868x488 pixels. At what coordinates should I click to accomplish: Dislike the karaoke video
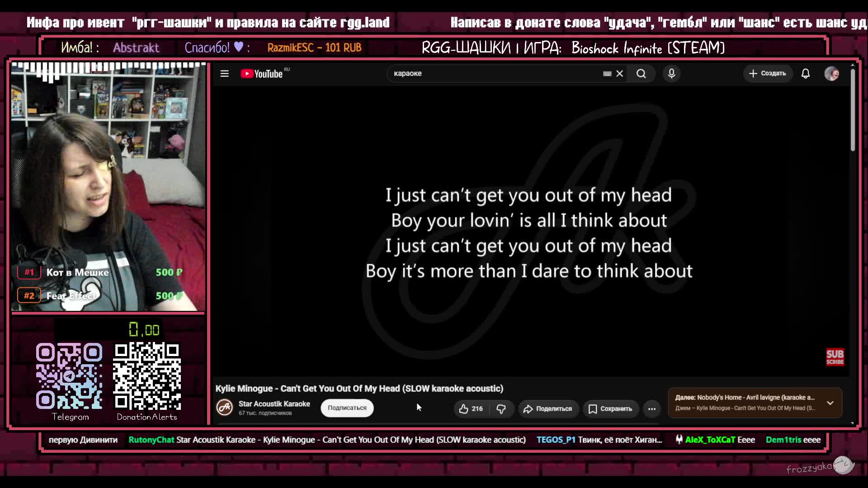point(501,409)
